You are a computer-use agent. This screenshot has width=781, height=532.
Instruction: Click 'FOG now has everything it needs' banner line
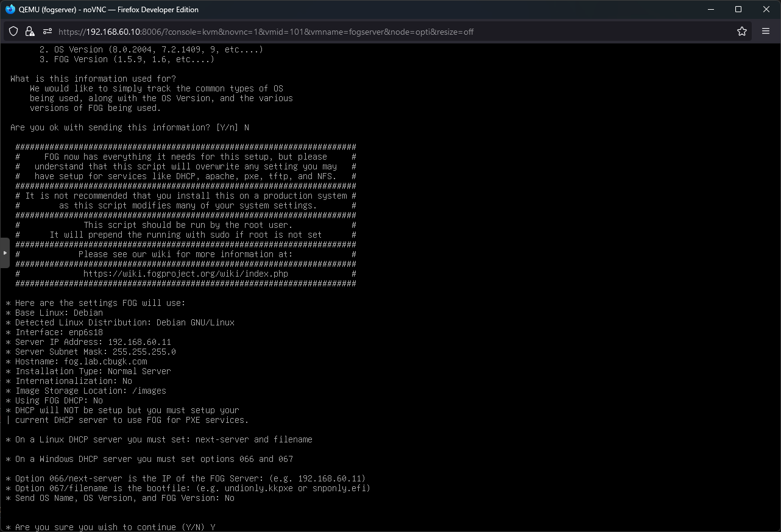click(x=186, y=157)
